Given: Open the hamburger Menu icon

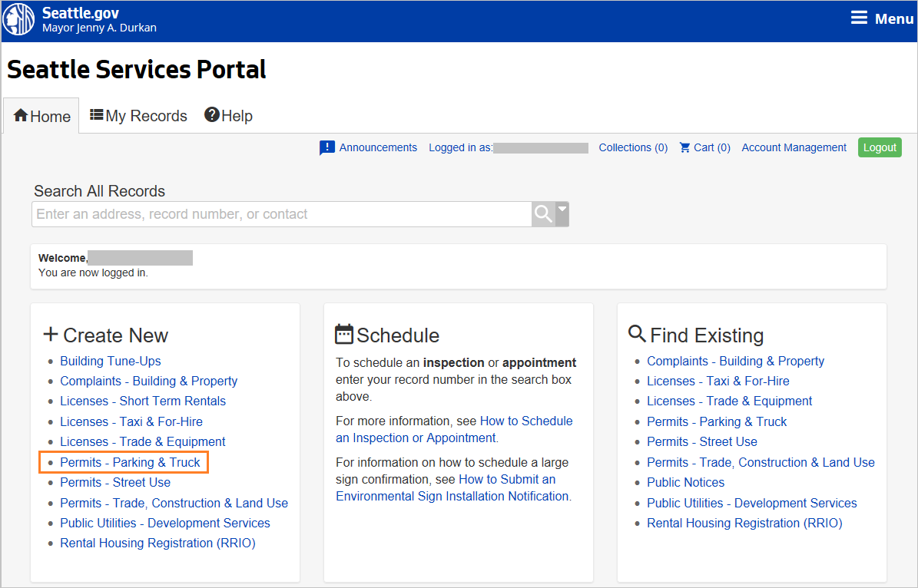Looking at the screenshot, I should pos(858,17).
